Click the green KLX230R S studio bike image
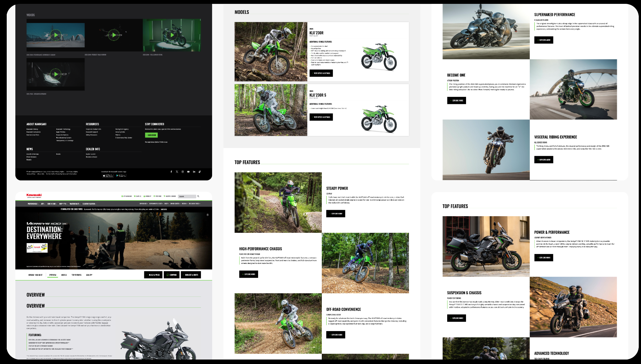 379,118
